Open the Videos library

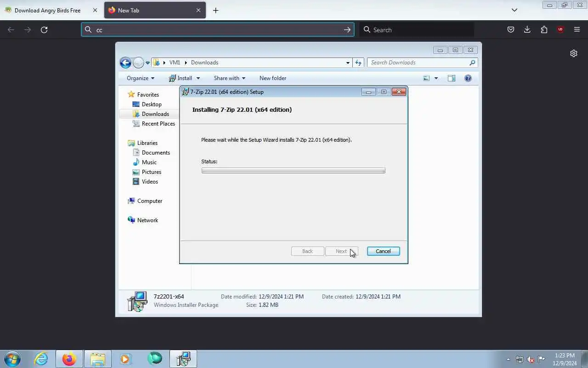click(150, 182)
